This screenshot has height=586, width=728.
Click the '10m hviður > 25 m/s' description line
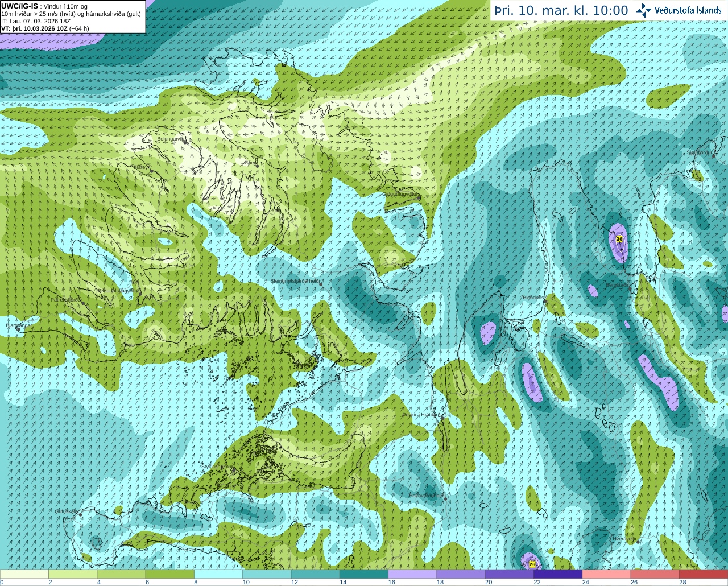[x=71, y=14]
